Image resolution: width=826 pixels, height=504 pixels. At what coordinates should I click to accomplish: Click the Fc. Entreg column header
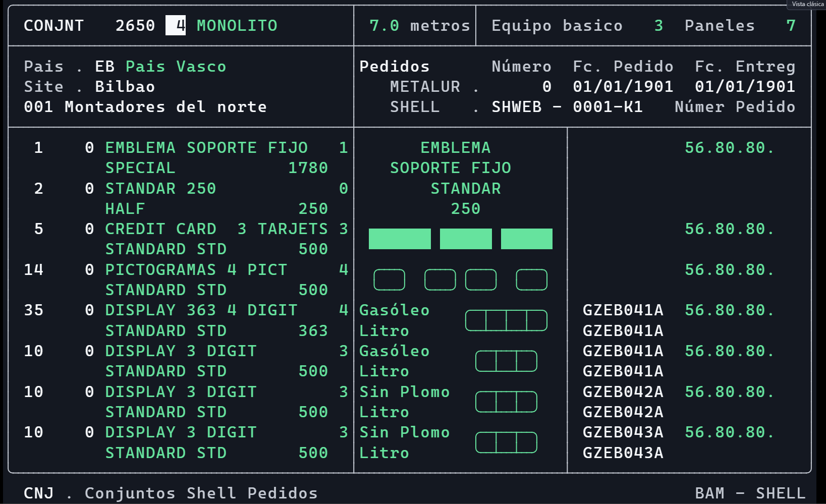pyautogui.click(x=745, y=67)
